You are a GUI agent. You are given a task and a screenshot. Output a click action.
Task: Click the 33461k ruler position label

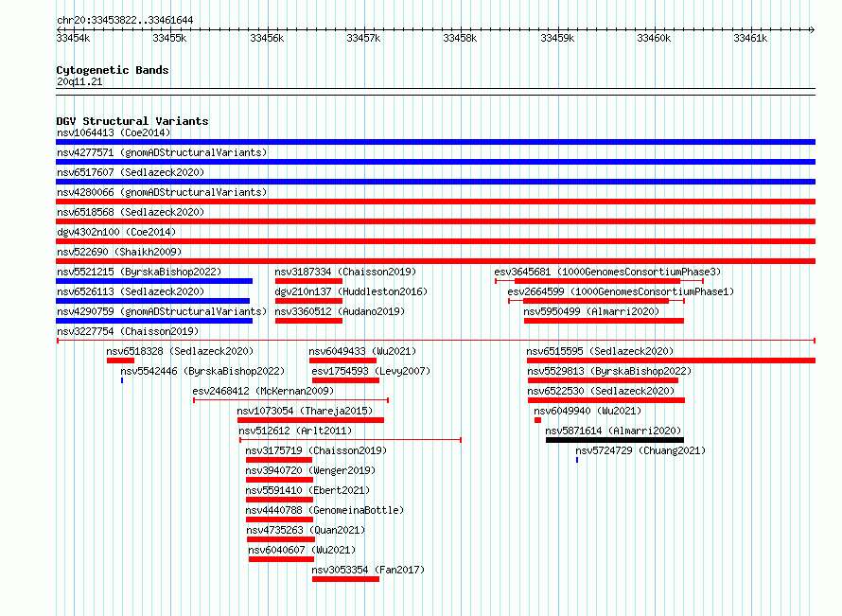point(751,38)
